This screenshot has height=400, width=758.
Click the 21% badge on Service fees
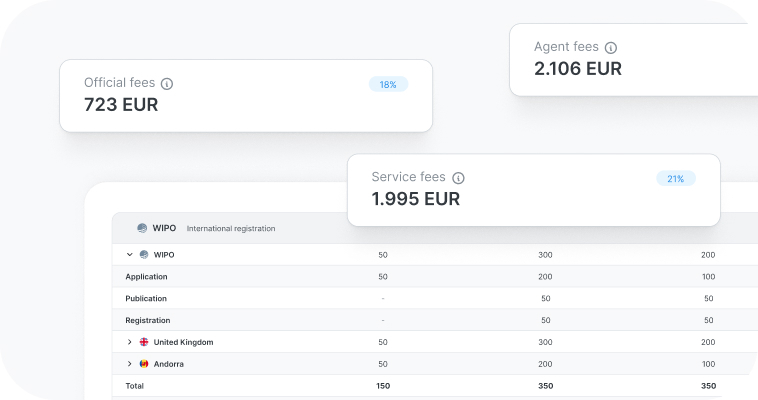click(x=676, y=179)
